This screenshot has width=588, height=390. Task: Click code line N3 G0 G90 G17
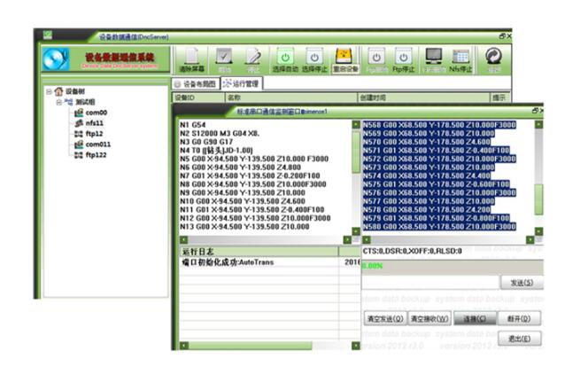(x=206, y=142)
